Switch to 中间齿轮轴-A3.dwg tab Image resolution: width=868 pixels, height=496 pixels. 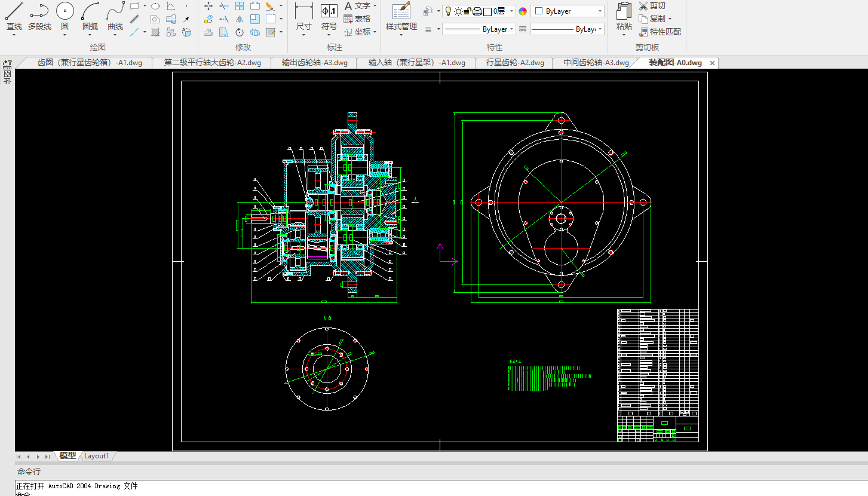coord(596,62)
